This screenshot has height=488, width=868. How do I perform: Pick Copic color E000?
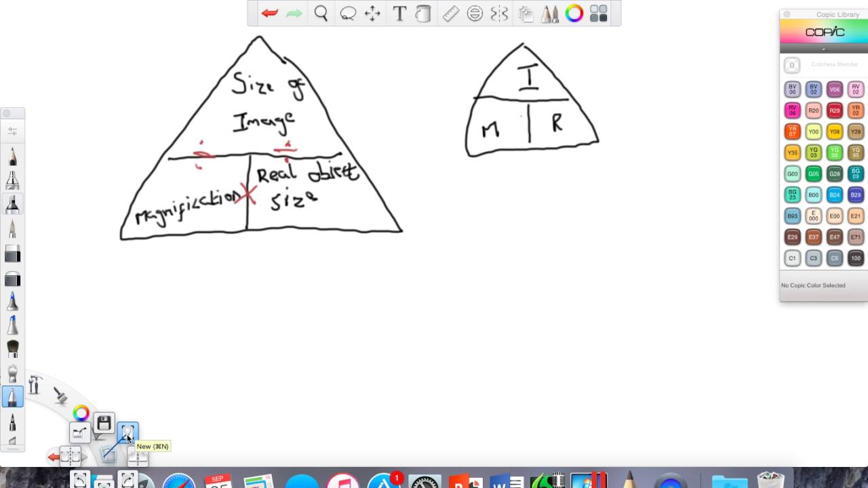(814, 216)
